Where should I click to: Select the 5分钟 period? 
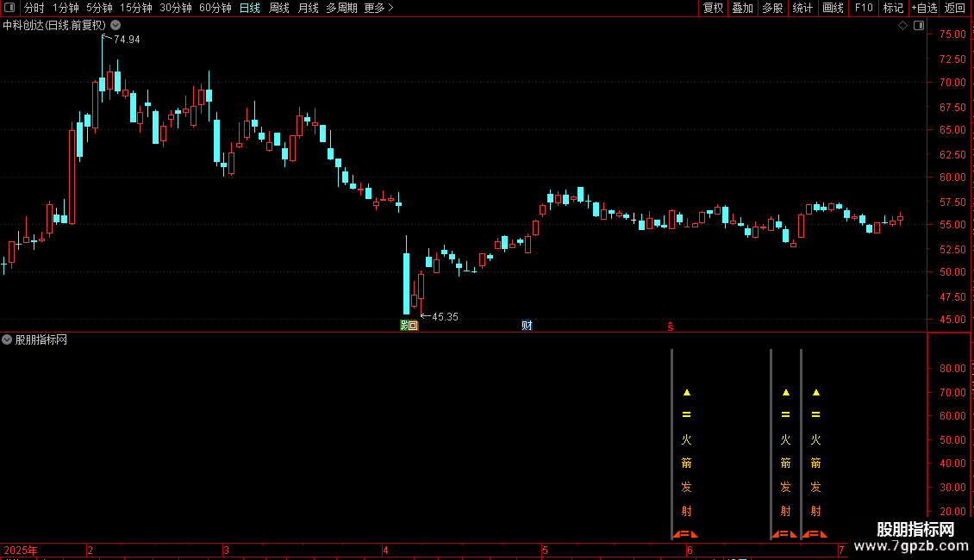99,8
